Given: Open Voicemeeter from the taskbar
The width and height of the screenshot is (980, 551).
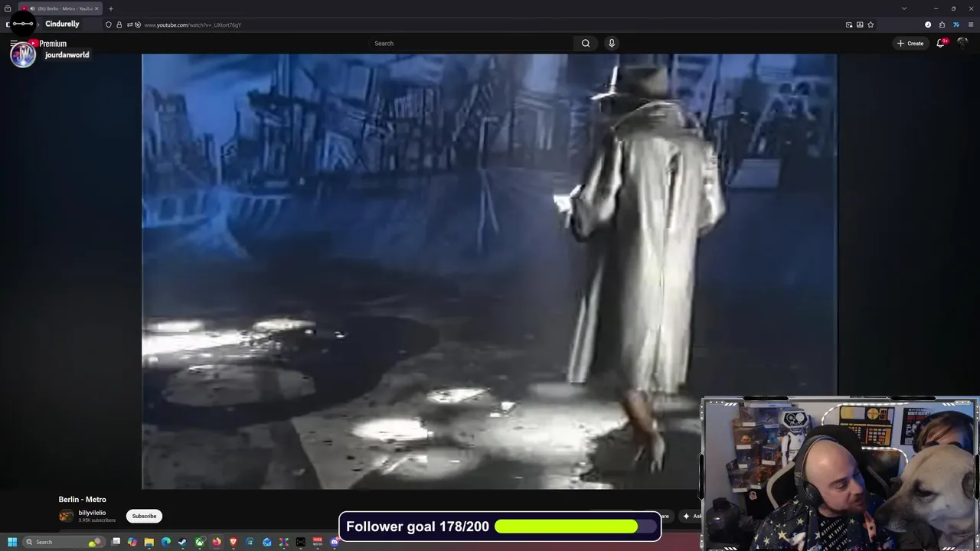Looking at the screenshot, I should (x=318, y=542).
